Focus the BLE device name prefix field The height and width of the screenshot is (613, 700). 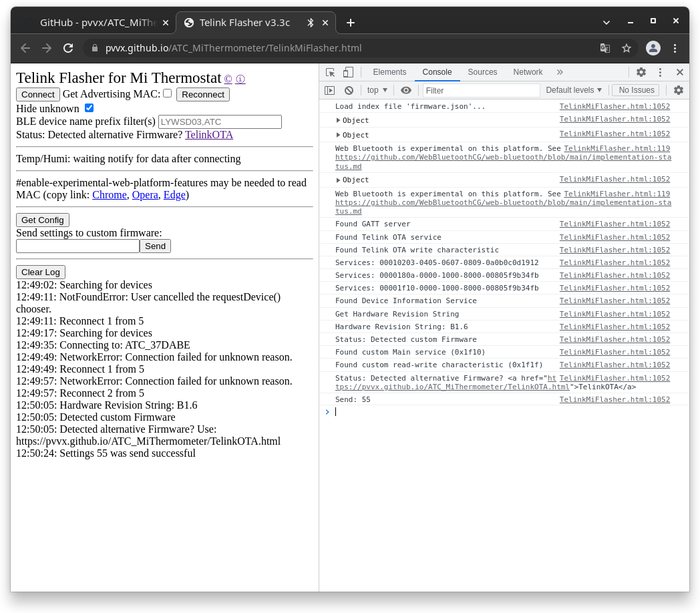[220, 122]
